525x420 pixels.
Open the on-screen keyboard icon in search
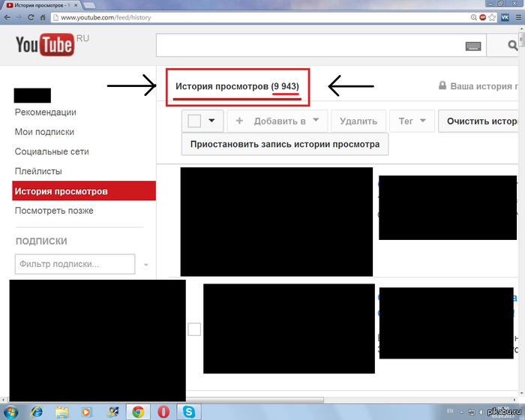click(x=473, y=46)
